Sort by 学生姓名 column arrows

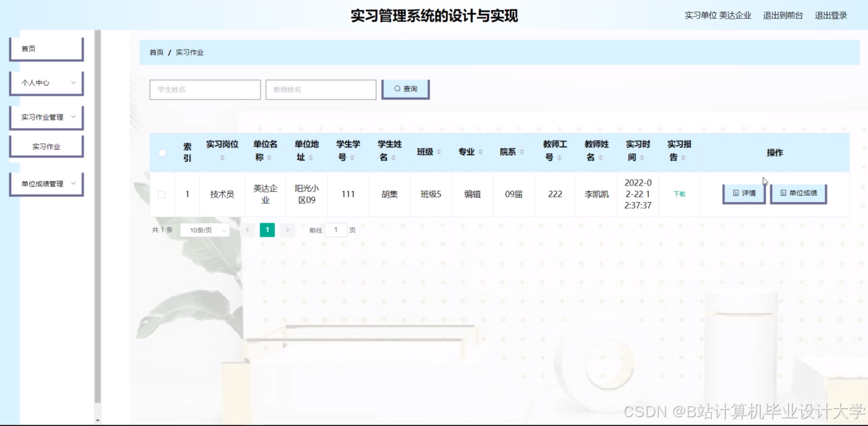point(394,157)
